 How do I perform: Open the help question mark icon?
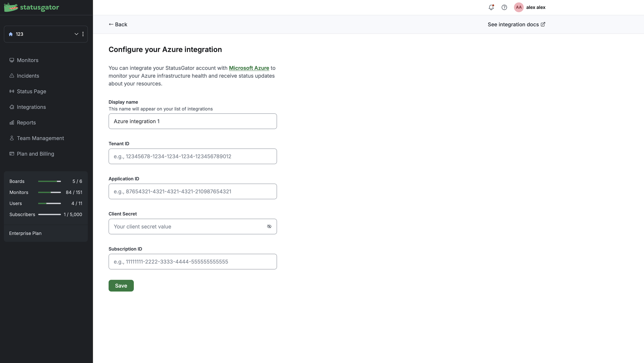504,7
